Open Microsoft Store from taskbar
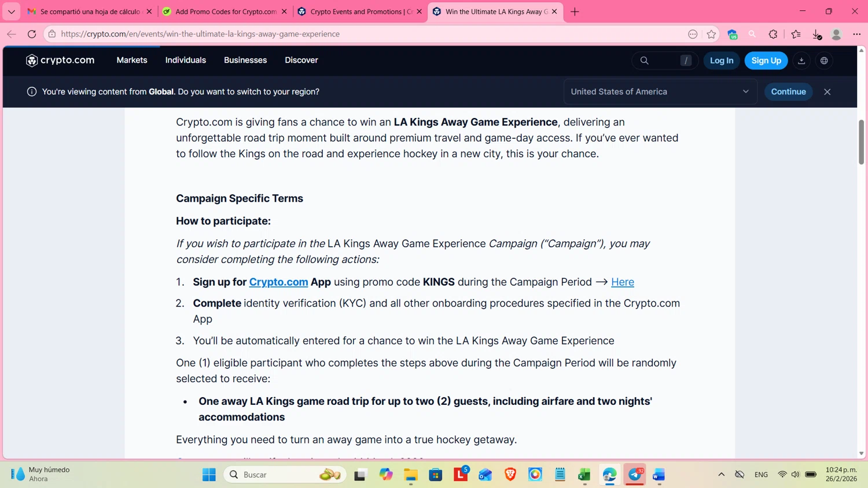The height and width of the screenshot is (488, 868). pos(436,475)
